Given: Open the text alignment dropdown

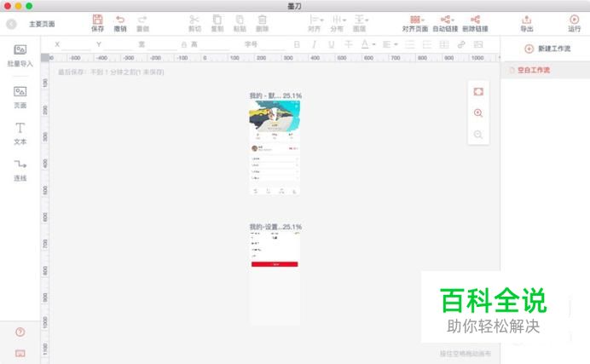Looking at the screenshot, I should pos(390,44).
